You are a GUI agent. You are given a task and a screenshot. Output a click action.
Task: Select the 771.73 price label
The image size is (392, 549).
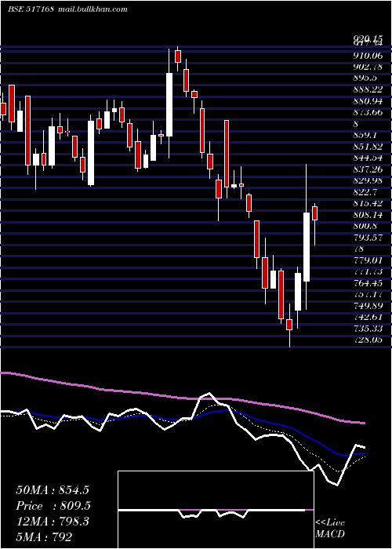[x=368, y=271]
